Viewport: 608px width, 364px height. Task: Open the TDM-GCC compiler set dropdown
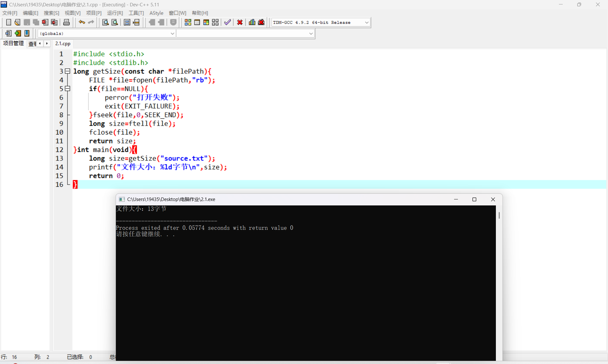367,22
